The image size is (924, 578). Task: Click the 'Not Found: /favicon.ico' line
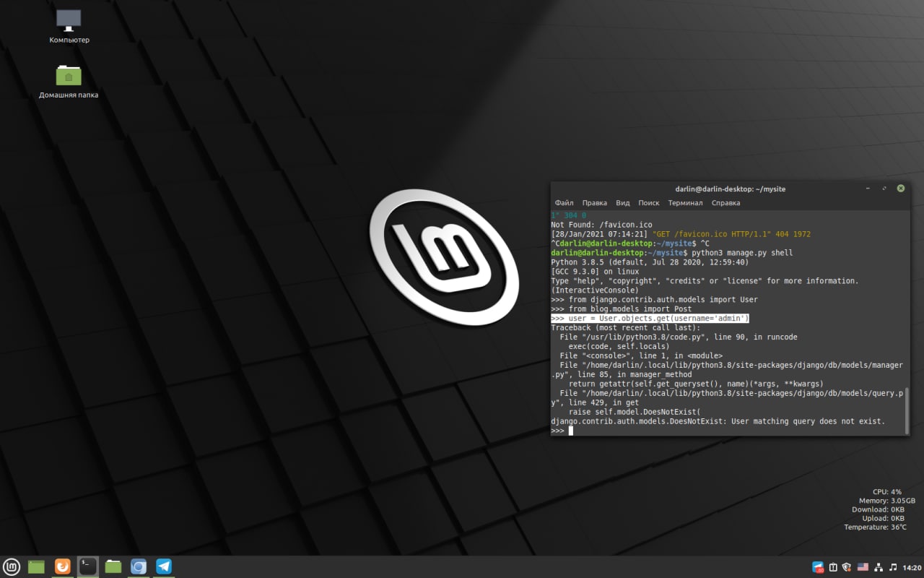coord(601,225)
